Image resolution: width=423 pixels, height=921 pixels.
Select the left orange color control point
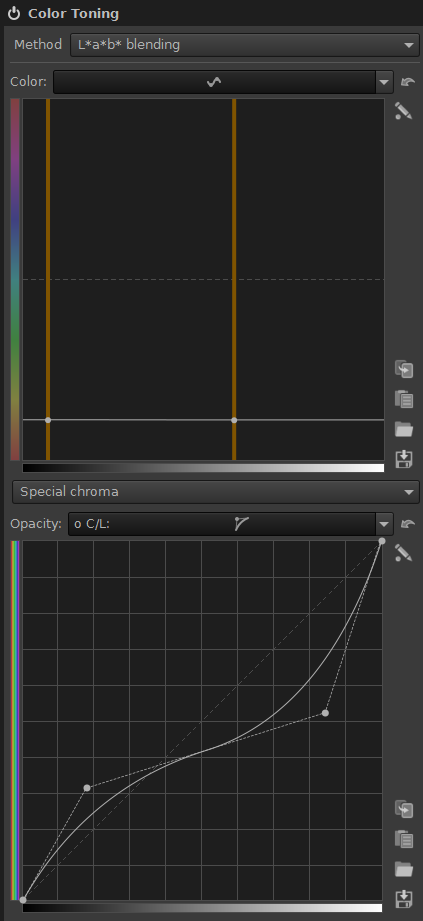coord(48,420)
